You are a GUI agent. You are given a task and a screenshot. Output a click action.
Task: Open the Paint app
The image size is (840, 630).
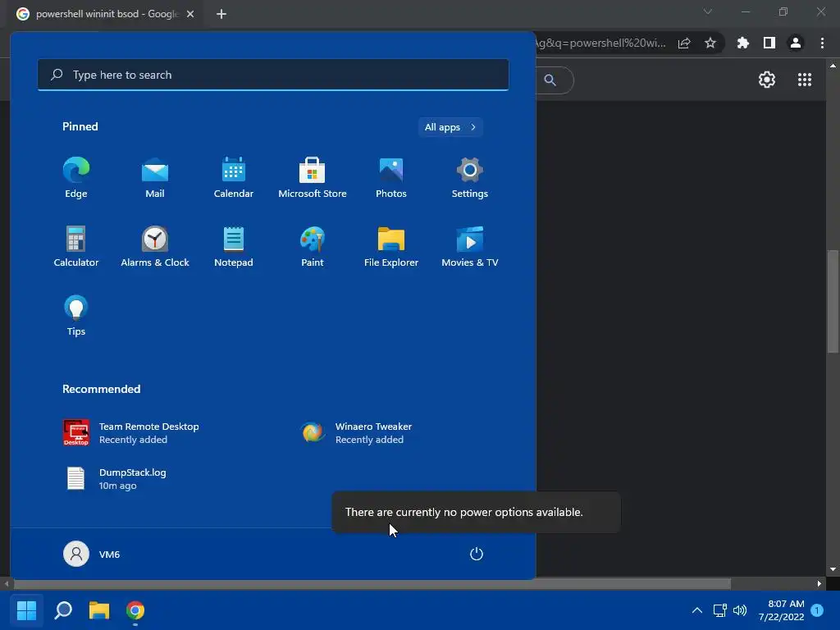(313, 246)
